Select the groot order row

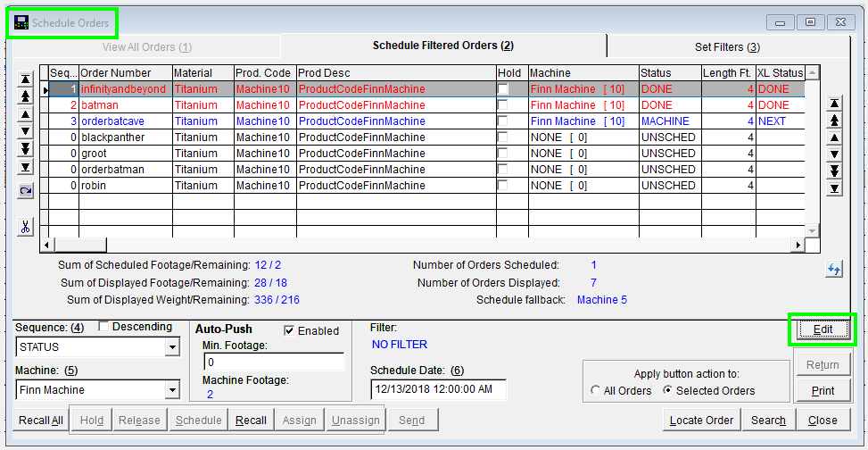pyautogui.click(x=424, y=154)
